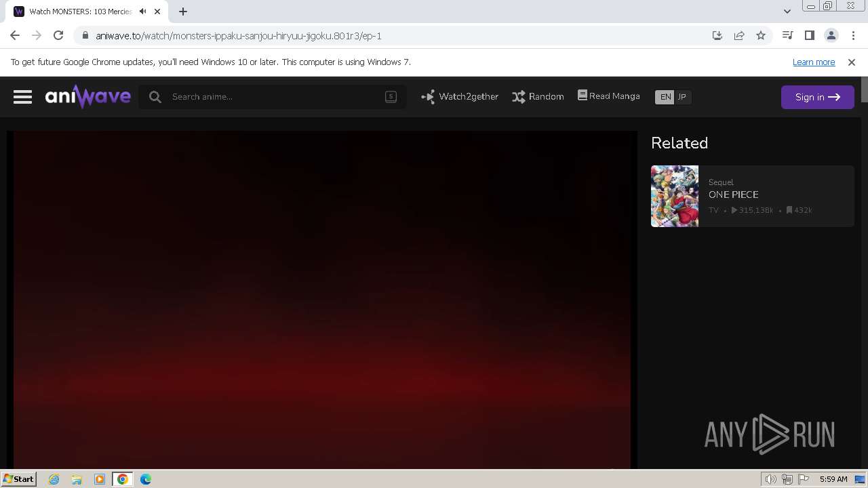
Task: Click the search magnifier icon
Action: point(155,97)
